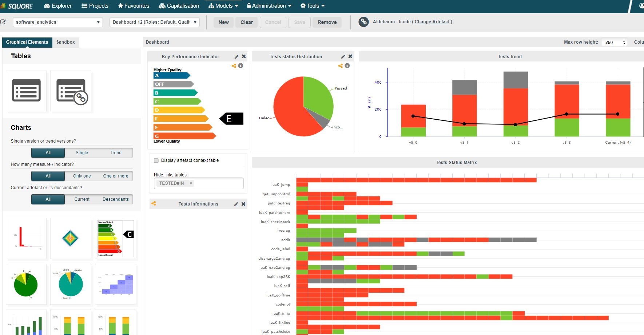Click the luaK_infix row label
Screen dimensions: 644x335
pyautogui.click(x=281, y=314)
